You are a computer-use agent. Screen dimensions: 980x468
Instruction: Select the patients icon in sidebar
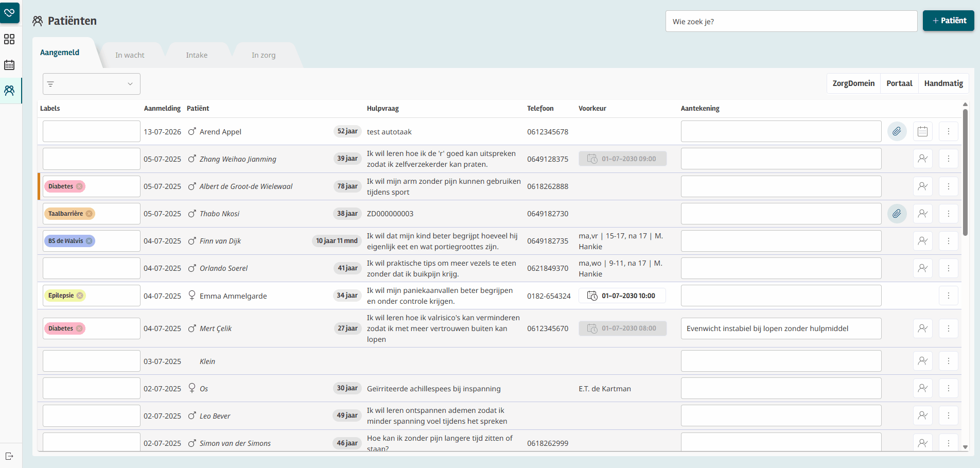click(9, 91)
